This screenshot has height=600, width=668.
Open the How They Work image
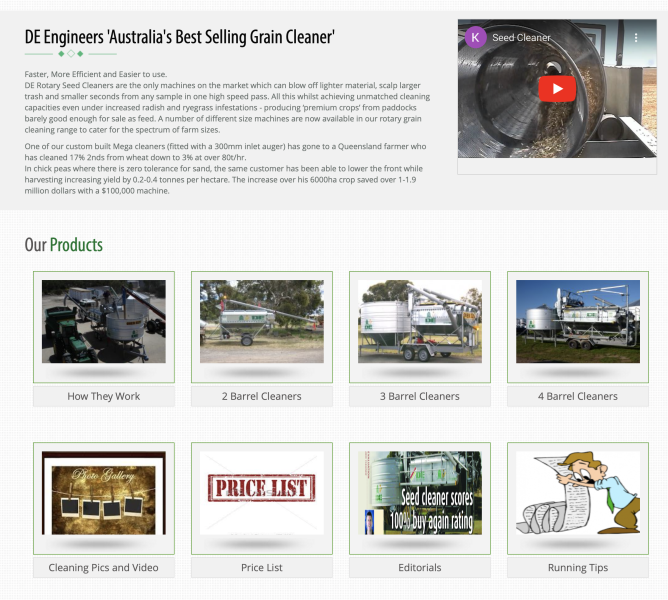[x=104, y=322]
